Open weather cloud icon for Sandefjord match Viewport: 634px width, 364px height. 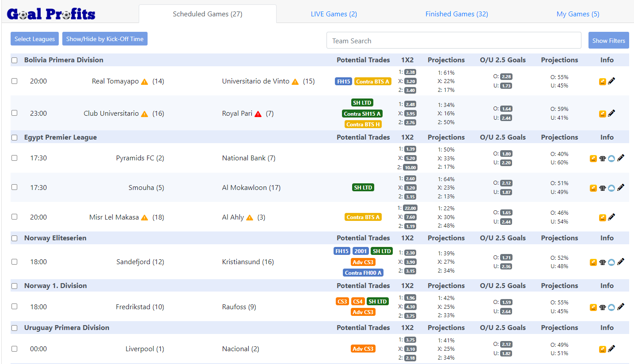(x=611, y=262)
